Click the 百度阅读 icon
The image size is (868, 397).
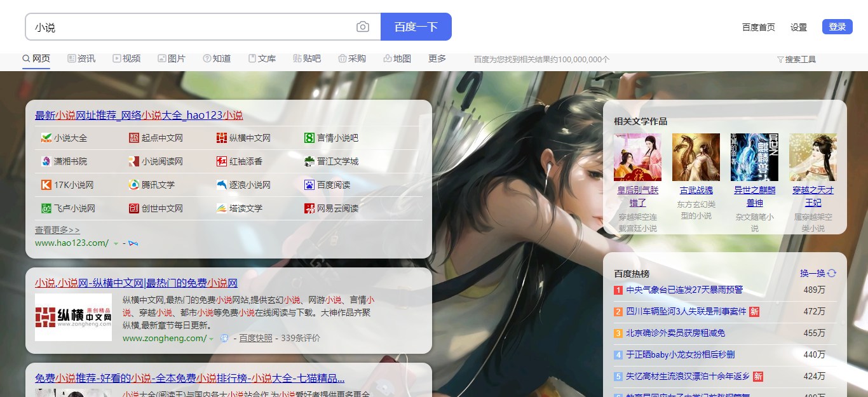tap(309, 185)
